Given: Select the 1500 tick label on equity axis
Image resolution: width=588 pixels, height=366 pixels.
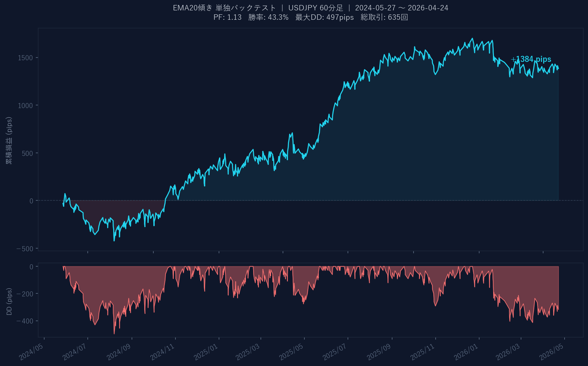Looking at the screenshot, I should click(25, 58).
